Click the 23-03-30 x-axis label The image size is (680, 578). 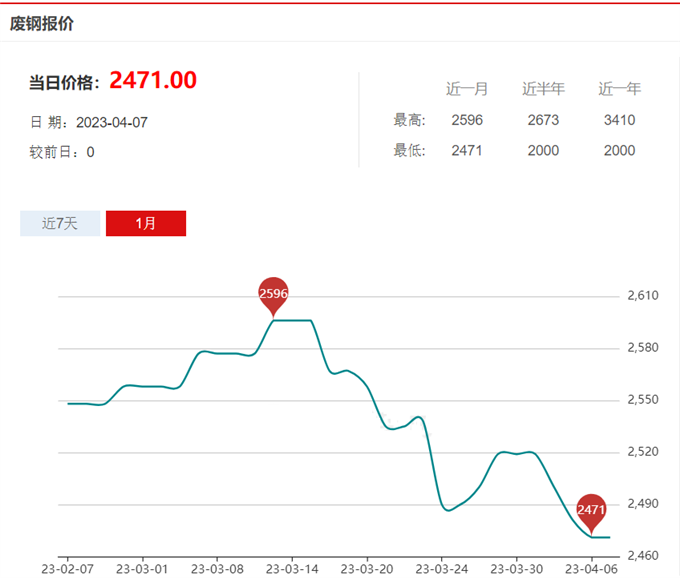(x=517, y=569)
